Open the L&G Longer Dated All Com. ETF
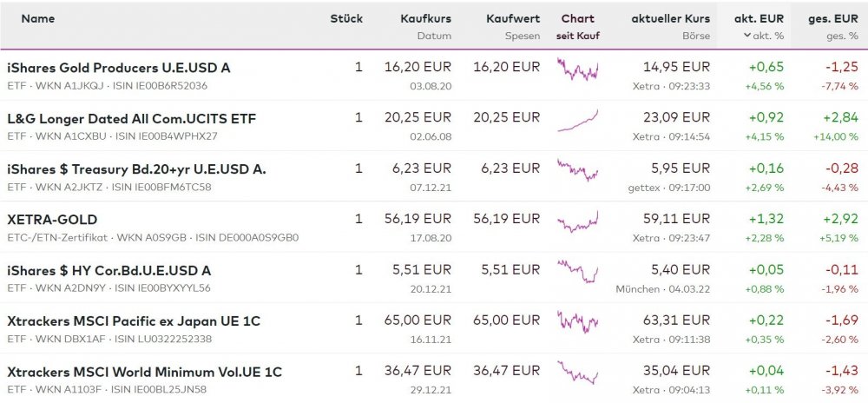 point(131,118)
